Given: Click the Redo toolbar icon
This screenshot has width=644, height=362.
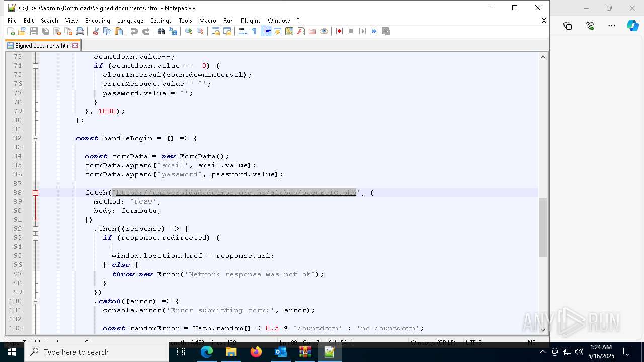Looking at the screenshot, I should pos(146,31).
